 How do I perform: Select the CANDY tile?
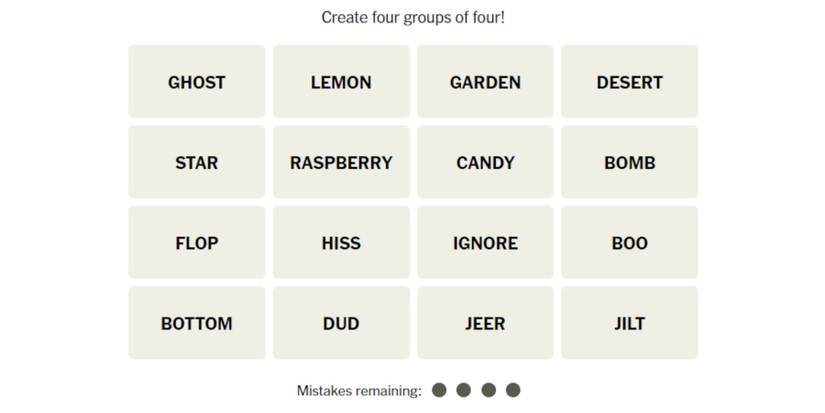coord(485,162)
